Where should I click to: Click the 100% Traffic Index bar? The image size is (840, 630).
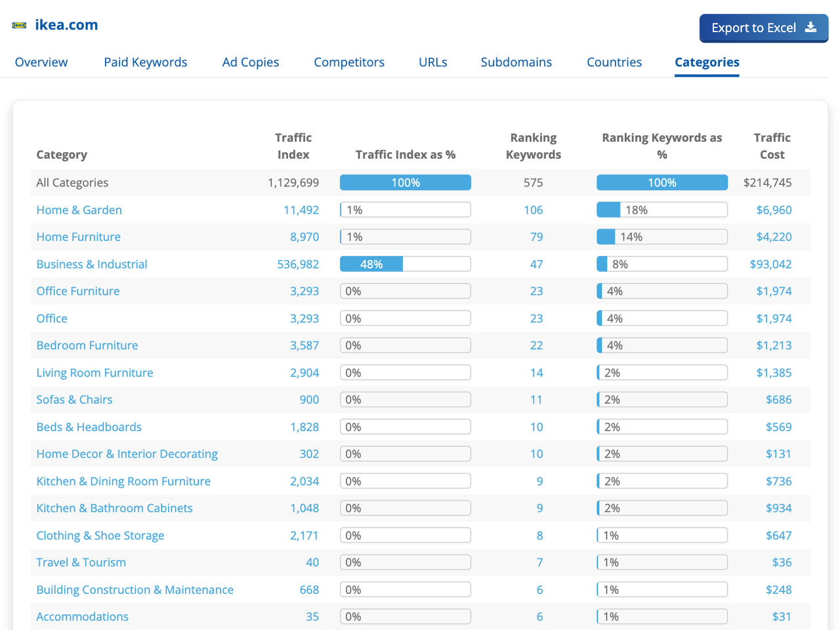point(406,182)
